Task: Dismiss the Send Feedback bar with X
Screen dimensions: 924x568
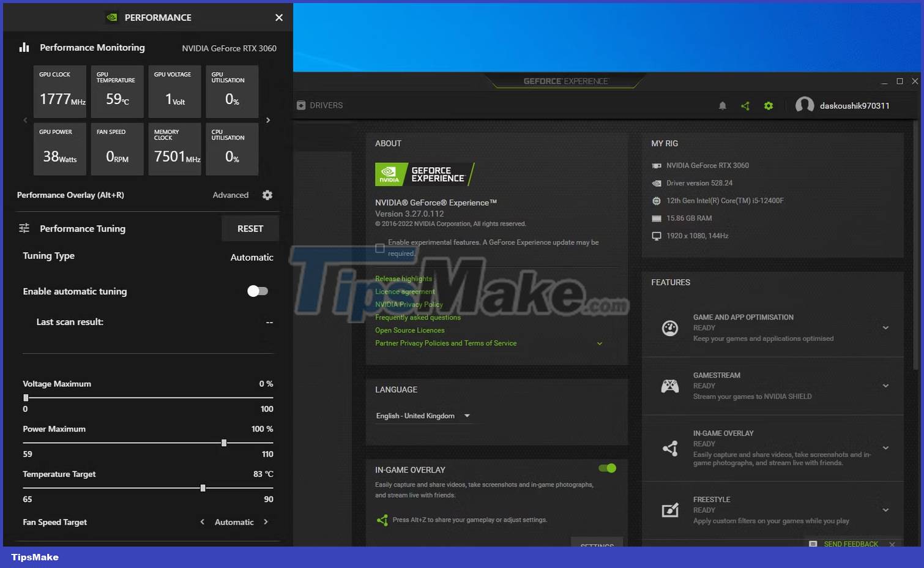Action: pyautogui.click(x=892, y=544)
